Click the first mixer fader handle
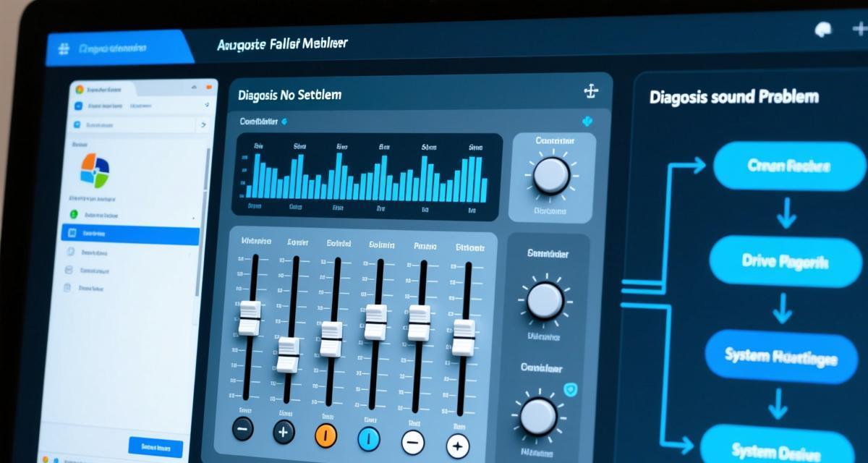 [x=249, y=318]
